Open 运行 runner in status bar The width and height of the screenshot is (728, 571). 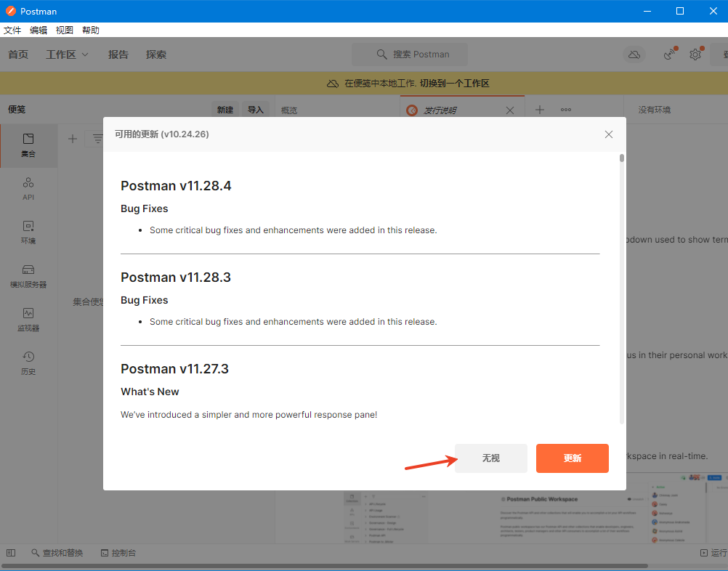[x=713, y=553]
